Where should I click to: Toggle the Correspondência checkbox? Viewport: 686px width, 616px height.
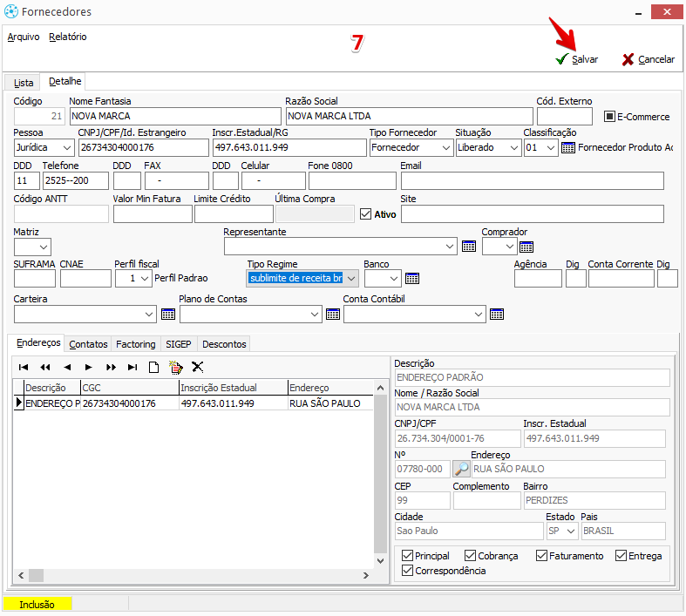click(x=407, y=571)
